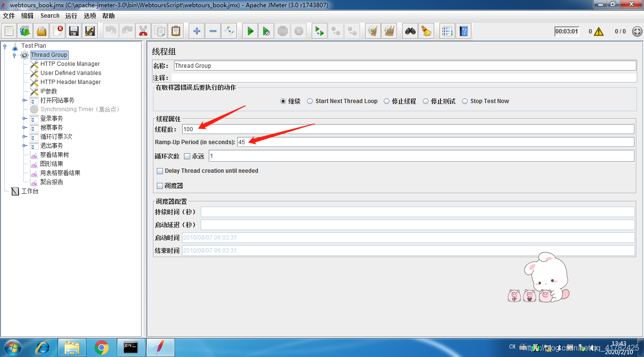The width and height of the screenshot is (644, 357).
Task: Expand all nodes with plus icon
Action: coord(197,31)
